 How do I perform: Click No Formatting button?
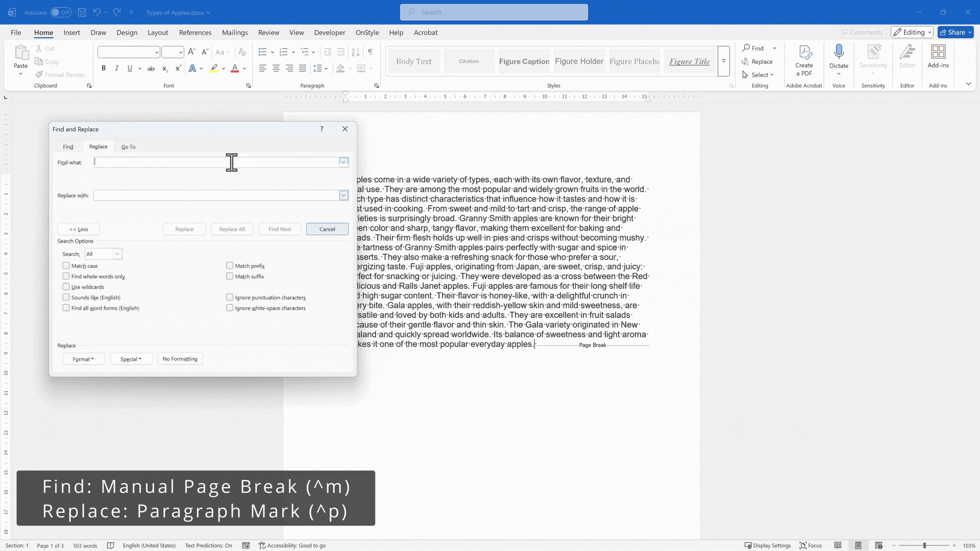(x=180, y=359)
